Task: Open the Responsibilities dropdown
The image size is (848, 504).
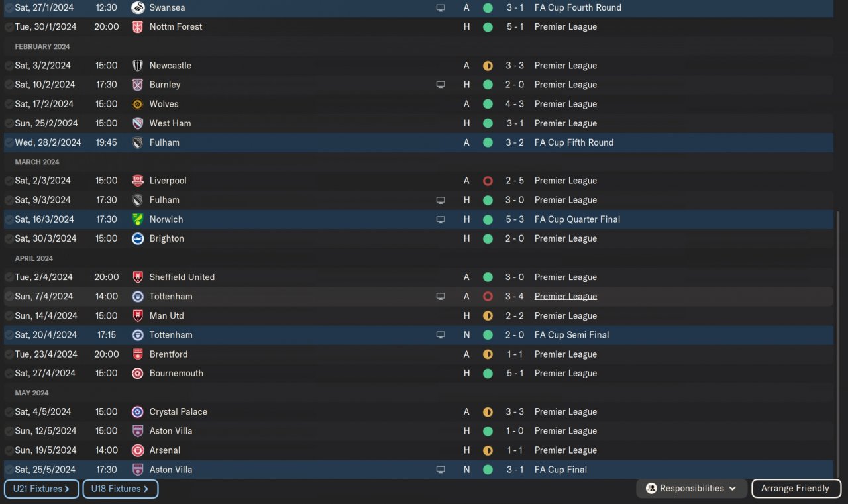Action: 692,489
